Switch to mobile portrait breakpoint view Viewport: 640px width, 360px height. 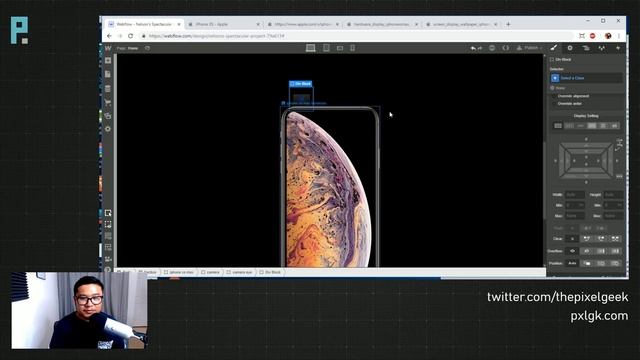coord(352,48)
